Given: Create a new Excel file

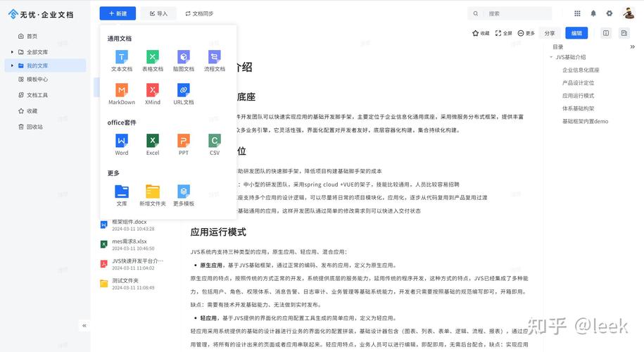Looking at the screenshot, I should click(152, 144).
